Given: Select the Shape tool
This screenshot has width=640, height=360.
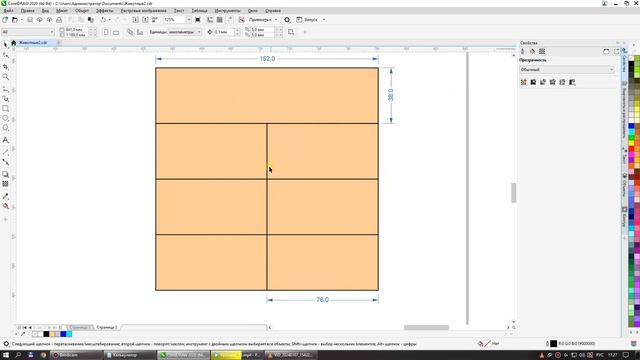Looking at the screenshot, I should click(6, 55).
